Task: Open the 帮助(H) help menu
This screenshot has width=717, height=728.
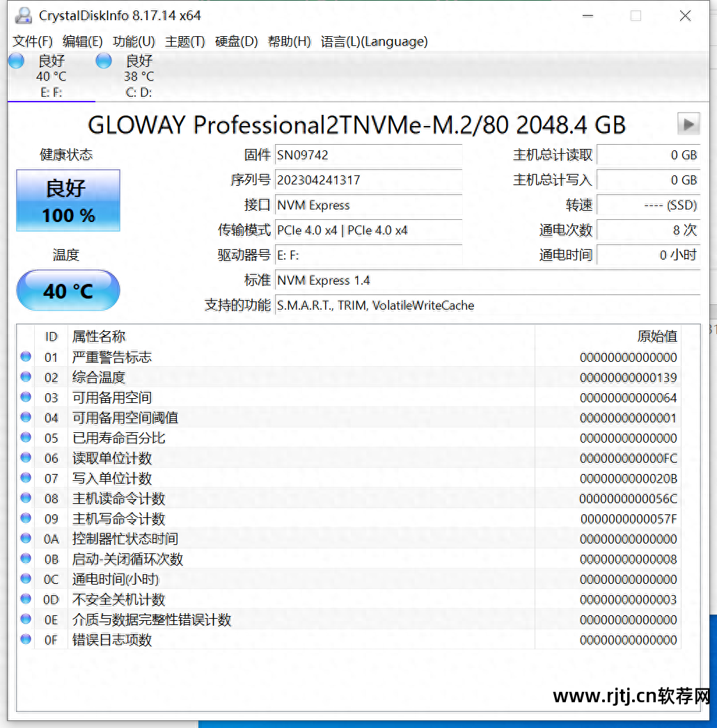Action: coord(290,41)
